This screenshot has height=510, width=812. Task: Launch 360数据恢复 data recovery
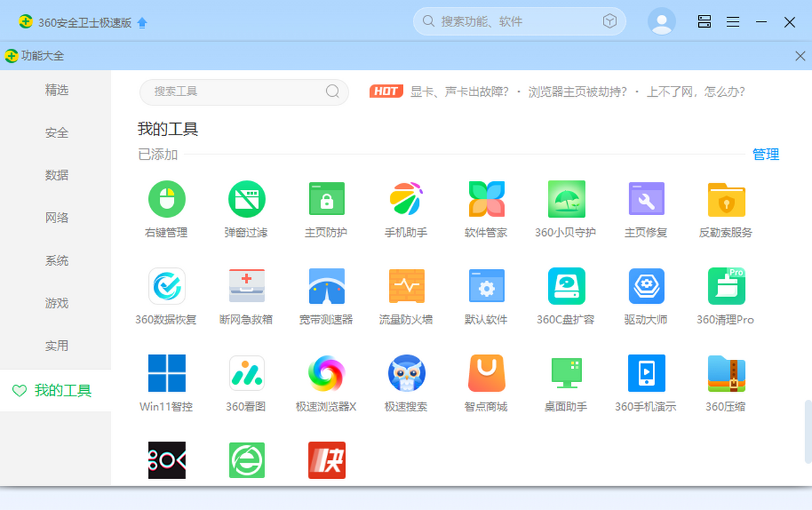(x=166, y=286)
